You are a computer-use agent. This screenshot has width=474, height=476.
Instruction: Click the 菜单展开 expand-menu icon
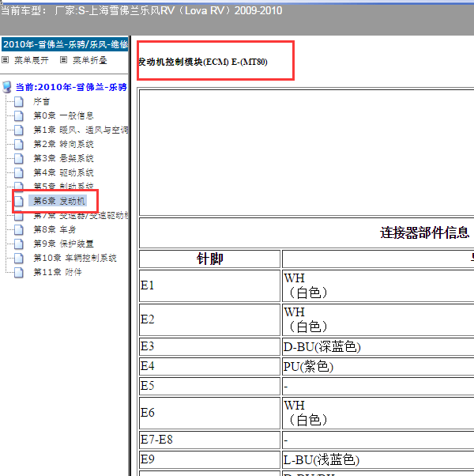tap(6, 60)
